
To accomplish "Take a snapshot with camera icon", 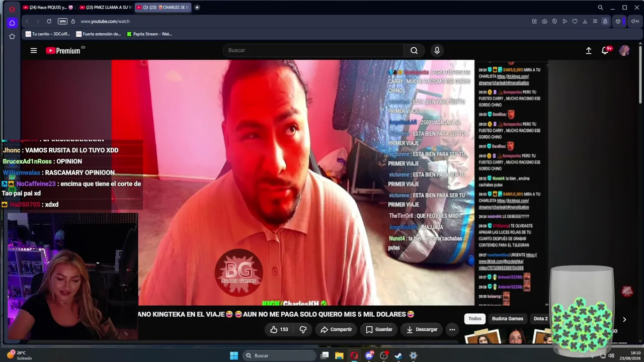I will coord(544,21).
